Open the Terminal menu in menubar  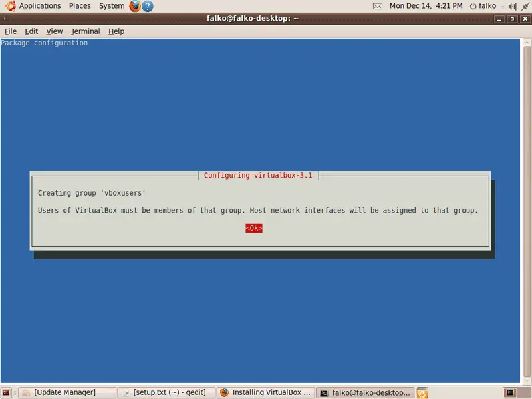(x=85, y=31)
